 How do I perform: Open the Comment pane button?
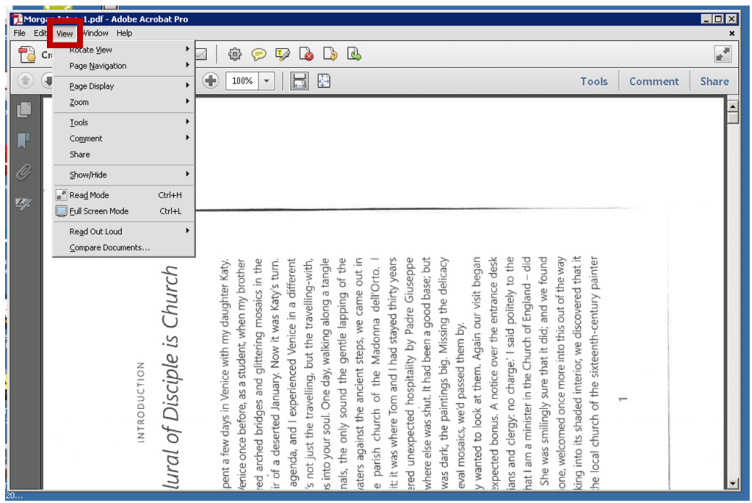654,82
